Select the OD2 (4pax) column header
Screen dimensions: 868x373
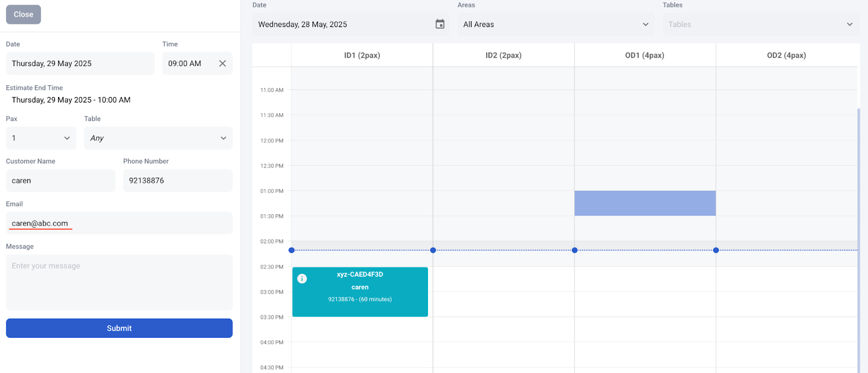point(786,55)
